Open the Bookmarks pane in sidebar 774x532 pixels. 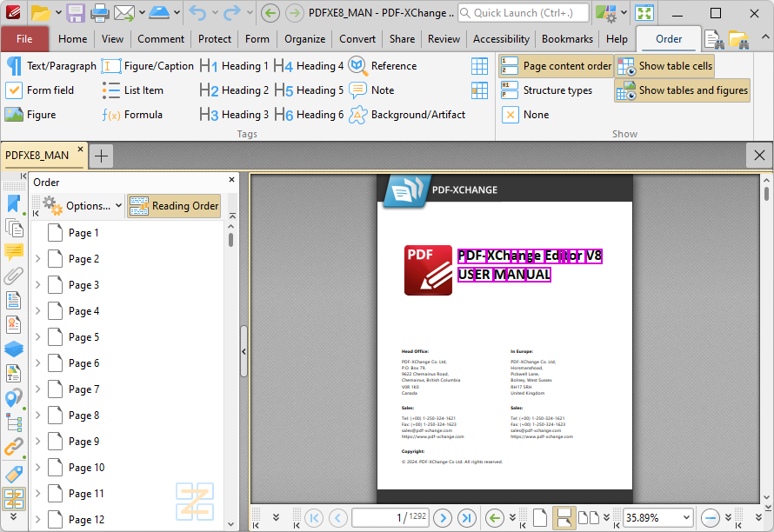(x=14, y=203)
